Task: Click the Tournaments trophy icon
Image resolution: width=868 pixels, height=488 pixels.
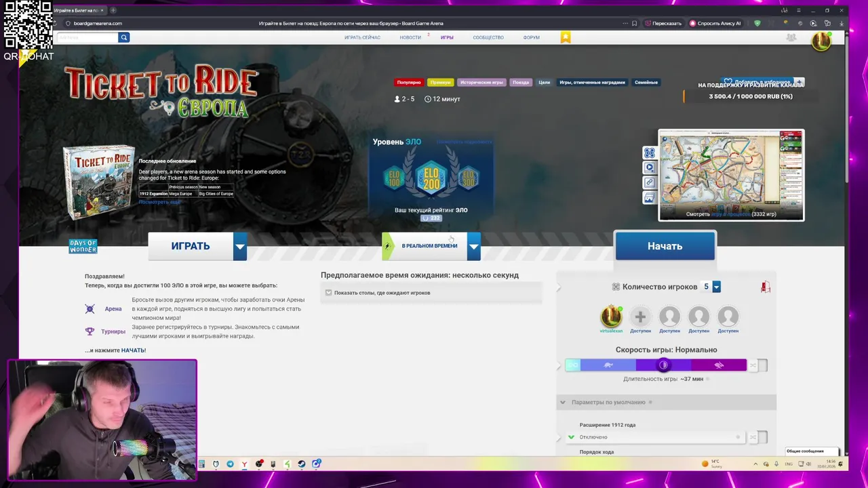Action: click(90, 331)
